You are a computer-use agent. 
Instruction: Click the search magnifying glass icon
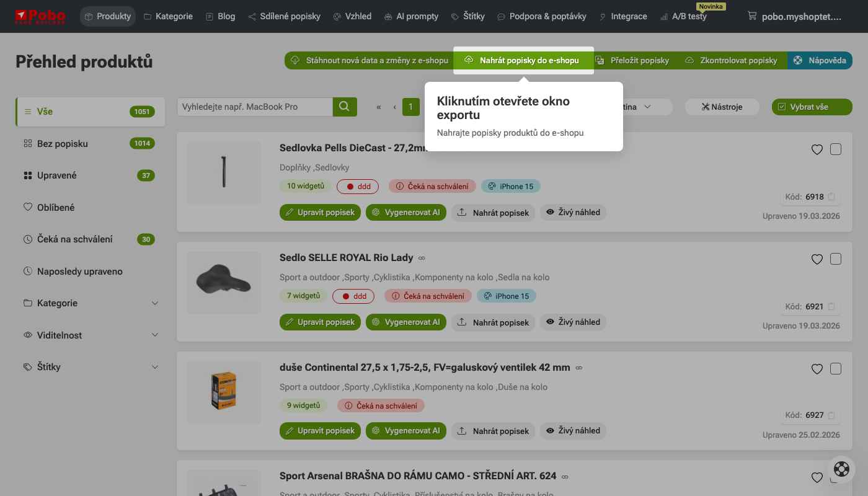345,107
